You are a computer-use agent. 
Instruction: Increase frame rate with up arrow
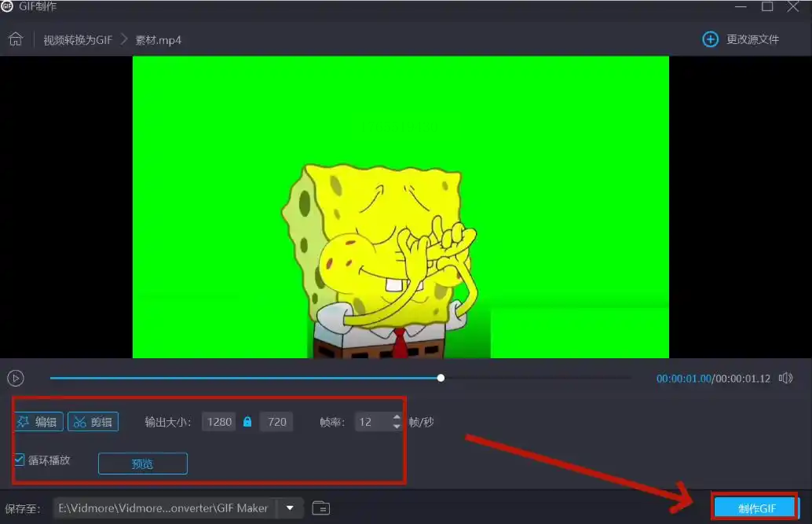coord(397,417)
